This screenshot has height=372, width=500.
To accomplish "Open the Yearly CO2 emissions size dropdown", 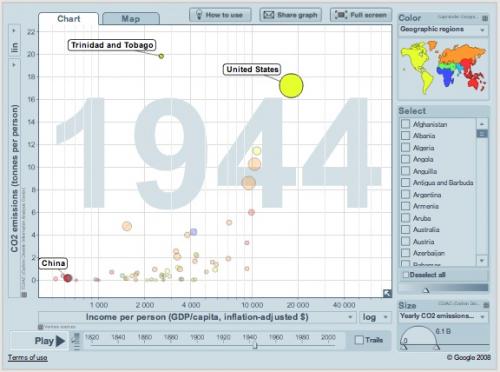I will 443,316.
